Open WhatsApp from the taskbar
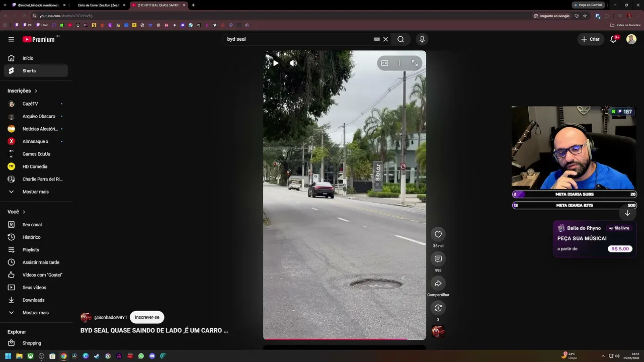Screen dimensions: 644x362 point(141,356)
